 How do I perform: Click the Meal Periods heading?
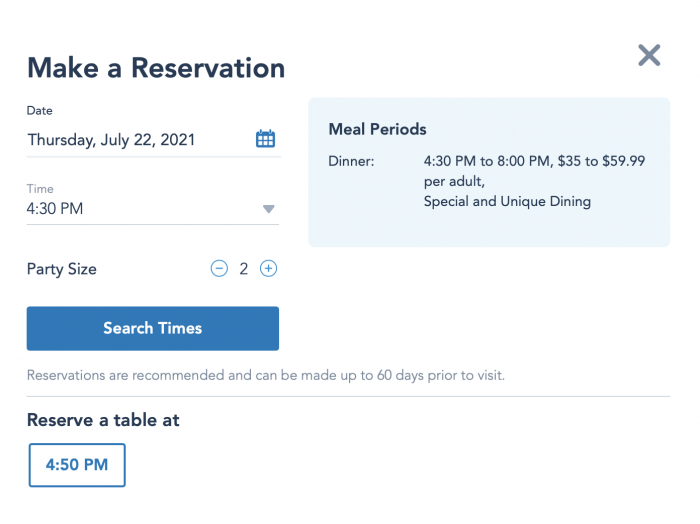377,129
